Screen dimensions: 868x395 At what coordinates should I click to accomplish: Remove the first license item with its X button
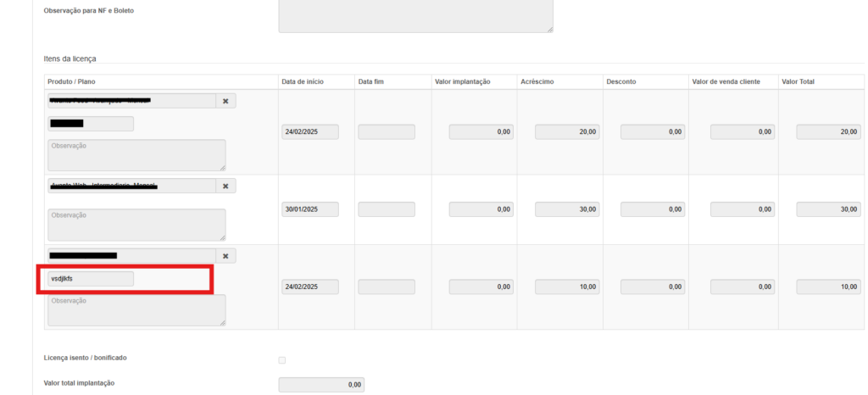tap(225, 101)
